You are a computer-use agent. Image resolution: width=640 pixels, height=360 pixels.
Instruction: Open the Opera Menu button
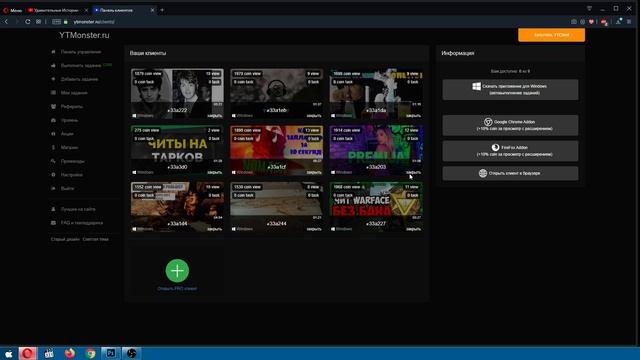pyautogui.click(x=13, y=10)
